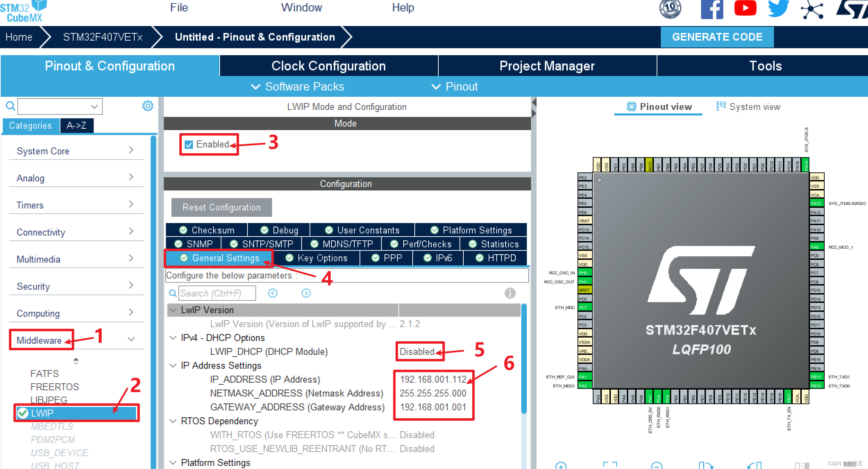Image resolution: width=868 pixels, height=469 pixels.
Task: Click the parameter search magnifier icon
Action: pyautogui.click(x=172, y=293)
